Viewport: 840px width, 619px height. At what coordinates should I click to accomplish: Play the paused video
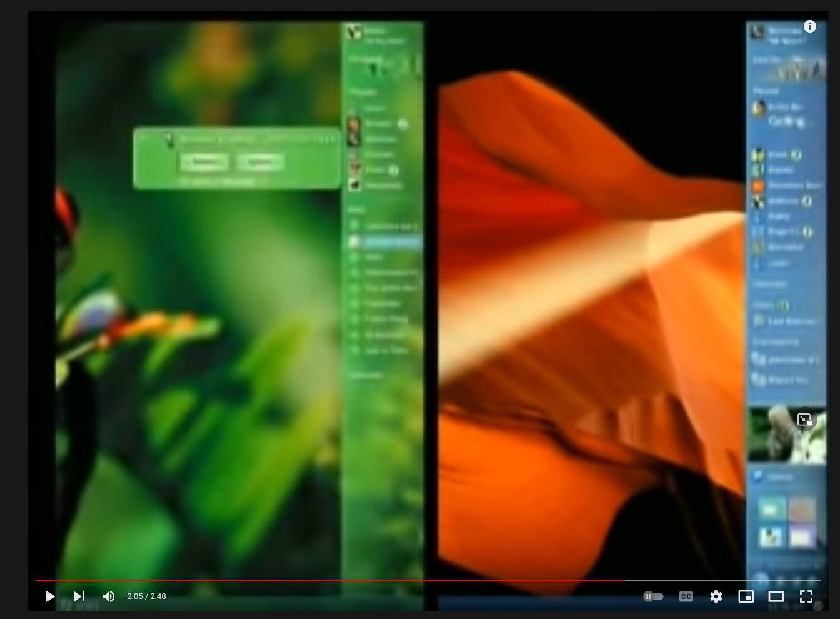[x=49, y=596]
